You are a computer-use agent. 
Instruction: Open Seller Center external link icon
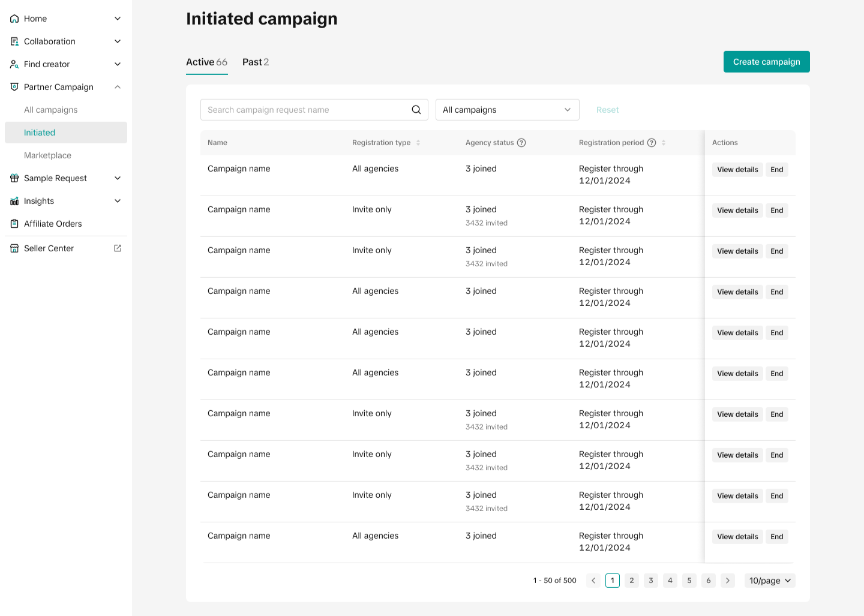(118, 248)
